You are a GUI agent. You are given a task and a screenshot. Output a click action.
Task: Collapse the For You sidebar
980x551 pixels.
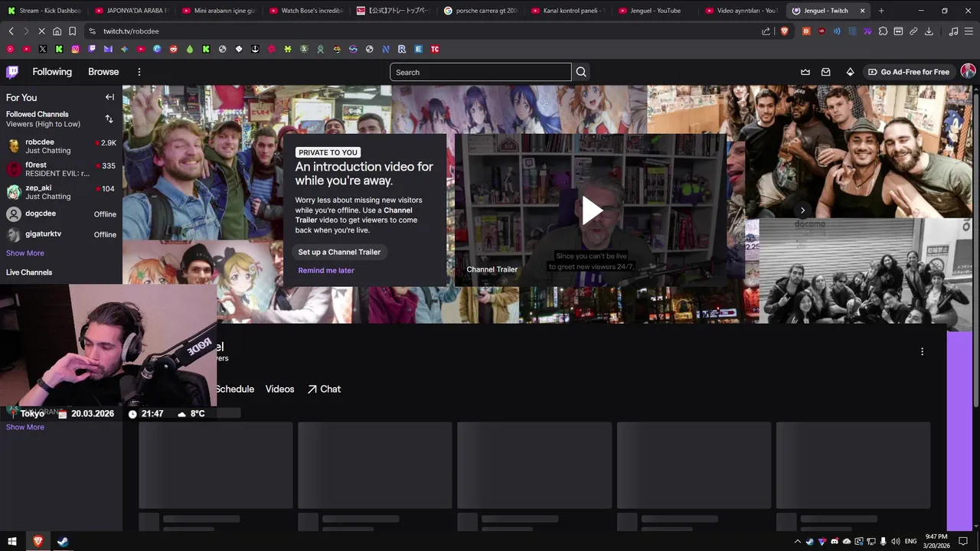tap(109, 97)
